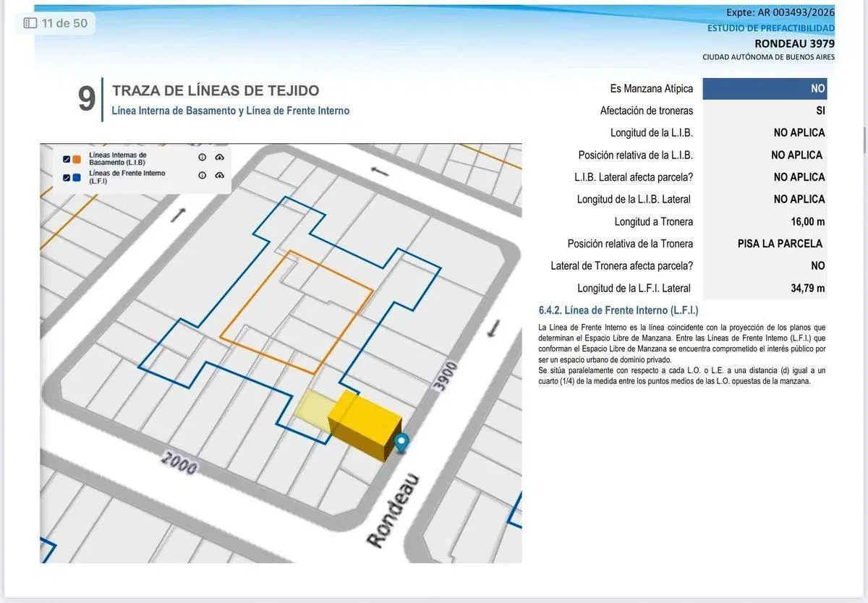
Task: Click the 'Lateral de Tronera afecta parcela?' label
Action: pos(621,266)
